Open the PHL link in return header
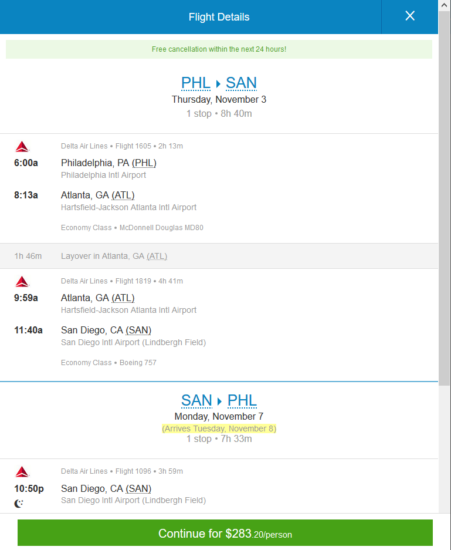This screenshot has width=451, height=550. 242,400
